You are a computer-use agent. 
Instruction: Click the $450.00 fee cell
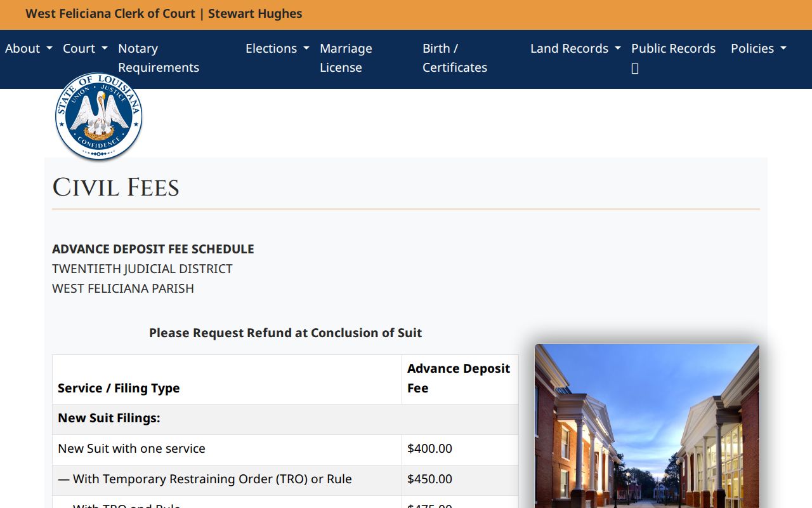(460, 479)
